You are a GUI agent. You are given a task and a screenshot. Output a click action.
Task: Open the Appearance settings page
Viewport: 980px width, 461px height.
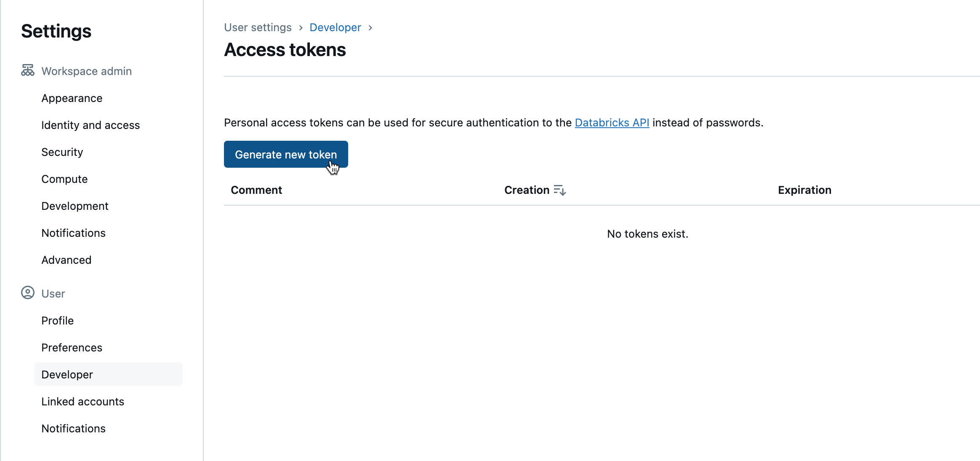tap(72, 98)
